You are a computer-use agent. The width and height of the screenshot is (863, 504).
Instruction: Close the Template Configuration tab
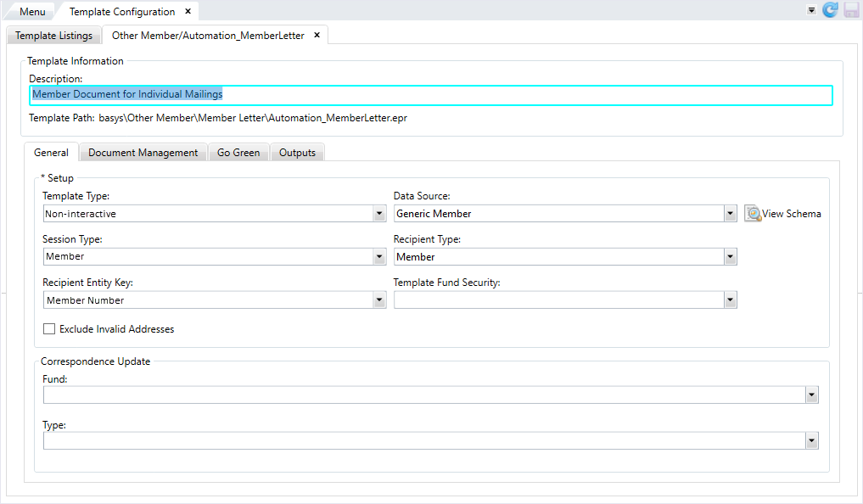click(x=188, y=12)
